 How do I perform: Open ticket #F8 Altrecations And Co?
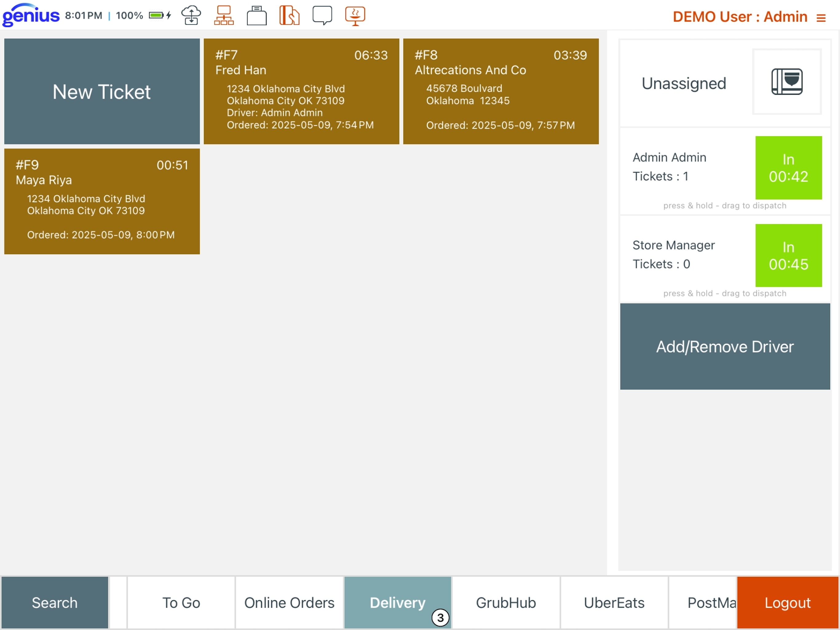coord(501,91)
